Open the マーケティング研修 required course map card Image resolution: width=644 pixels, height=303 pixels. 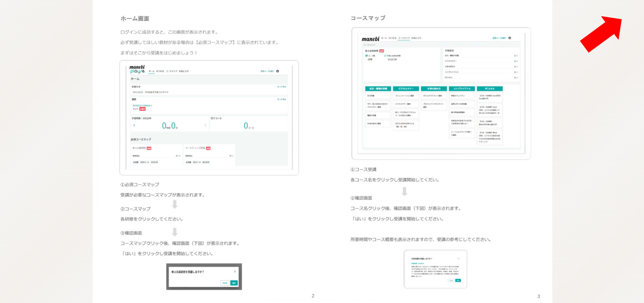point(209,155)
